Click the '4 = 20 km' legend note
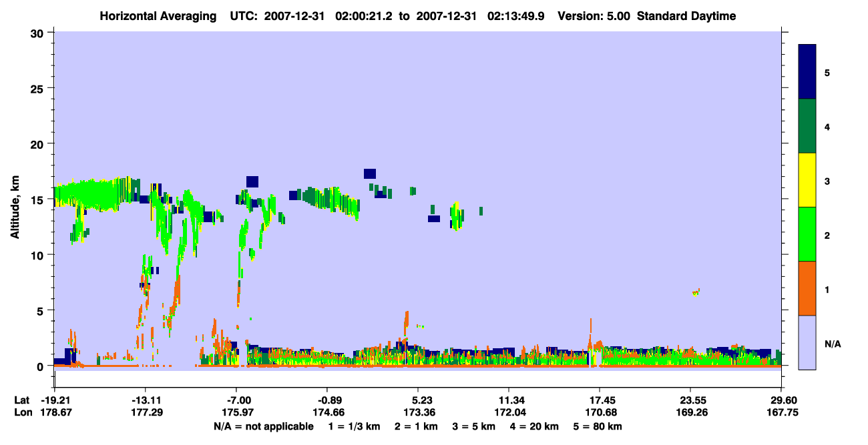Screen dimensions: 868x445 [x=535, y=426]
